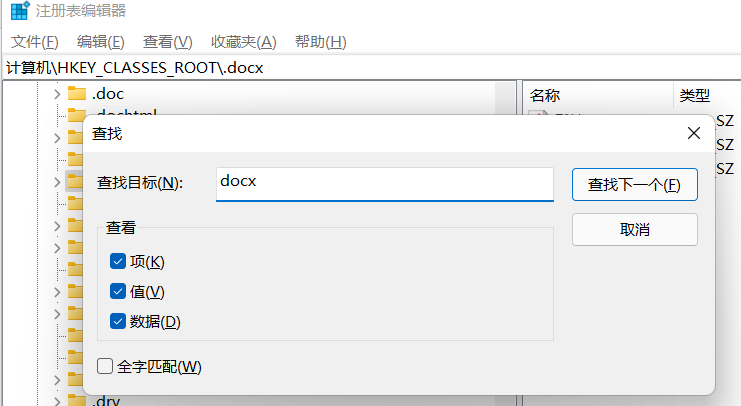Expand the .drv tree node
741x406 pixels.
pos(56,401)
